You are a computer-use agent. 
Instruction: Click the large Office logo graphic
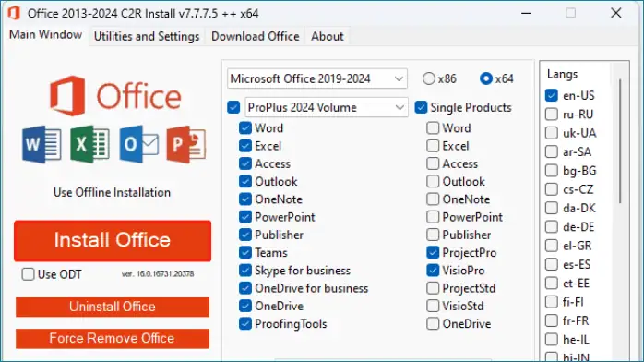(115, 96)
